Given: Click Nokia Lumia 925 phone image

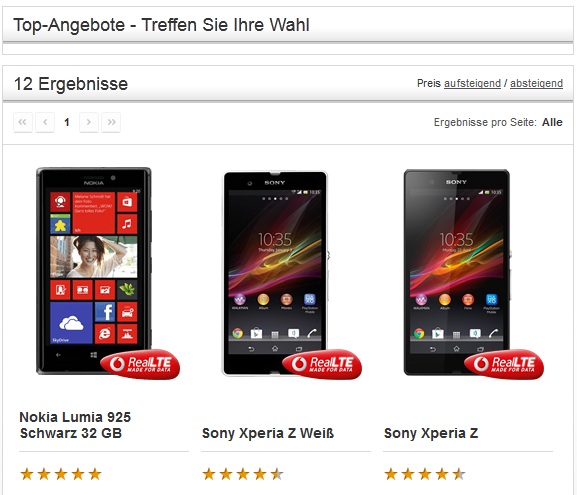Looking at the screenshot, I should pos(93,271).
